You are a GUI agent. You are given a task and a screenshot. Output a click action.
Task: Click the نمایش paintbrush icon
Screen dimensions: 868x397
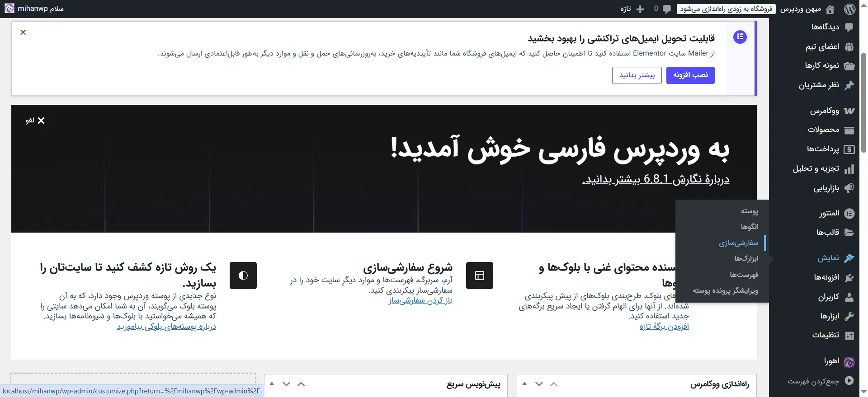pyautogui.click(x=849, y=258)
